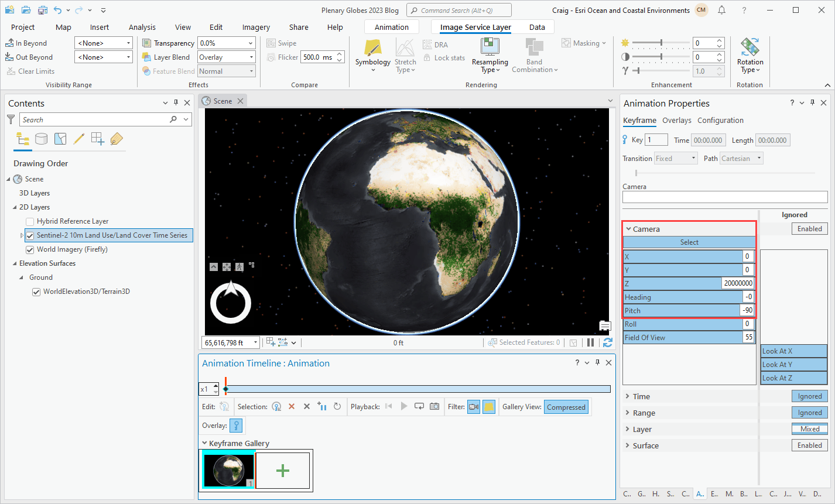This screenshot has width=835, height=504.
Task: Open the notifications bell
Action: (721, 10)
